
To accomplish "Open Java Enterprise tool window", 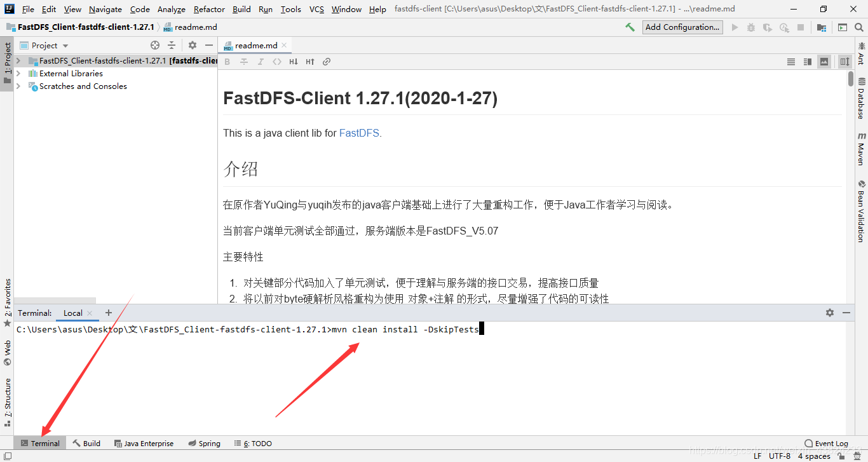I will (144, 443).
